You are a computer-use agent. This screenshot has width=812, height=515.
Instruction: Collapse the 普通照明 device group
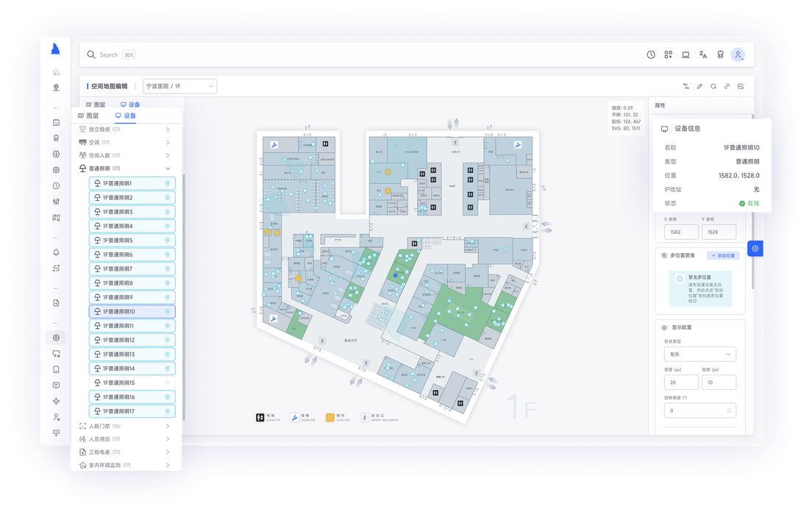[168, 168]
